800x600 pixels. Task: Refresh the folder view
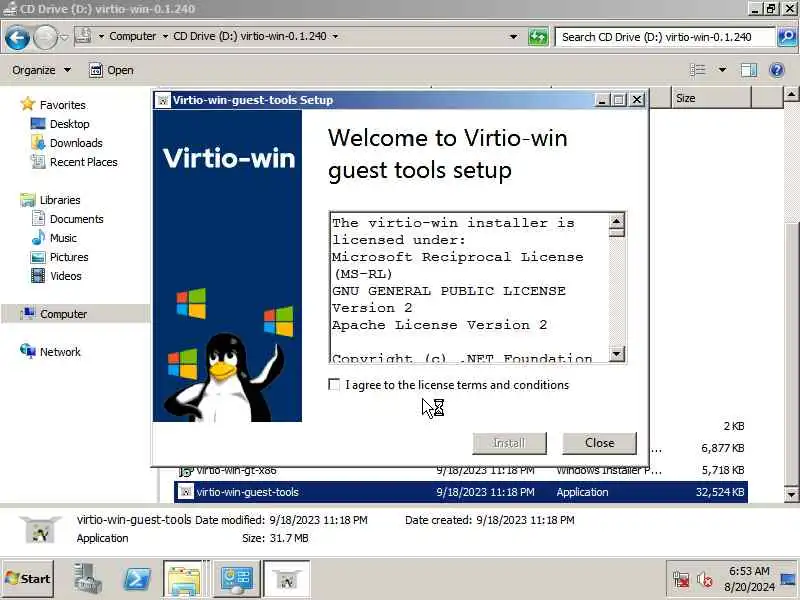pos(538,37)
